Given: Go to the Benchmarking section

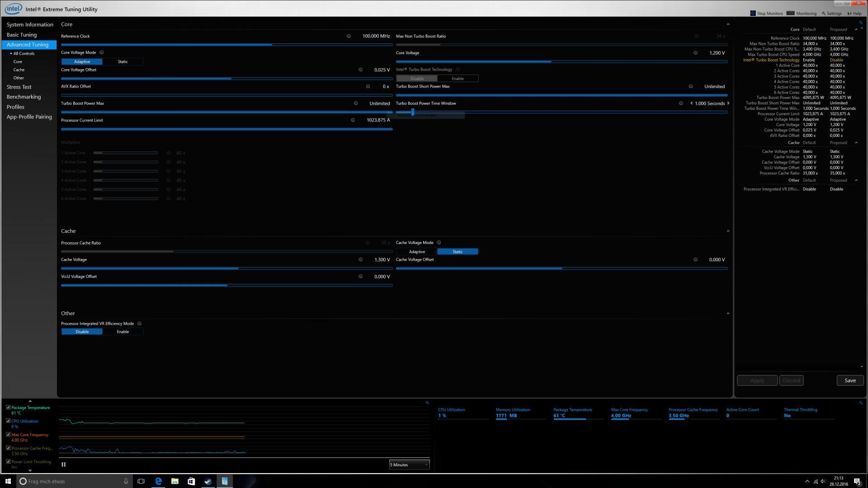Looking at the screenshot, I should (x=24, y=97).
